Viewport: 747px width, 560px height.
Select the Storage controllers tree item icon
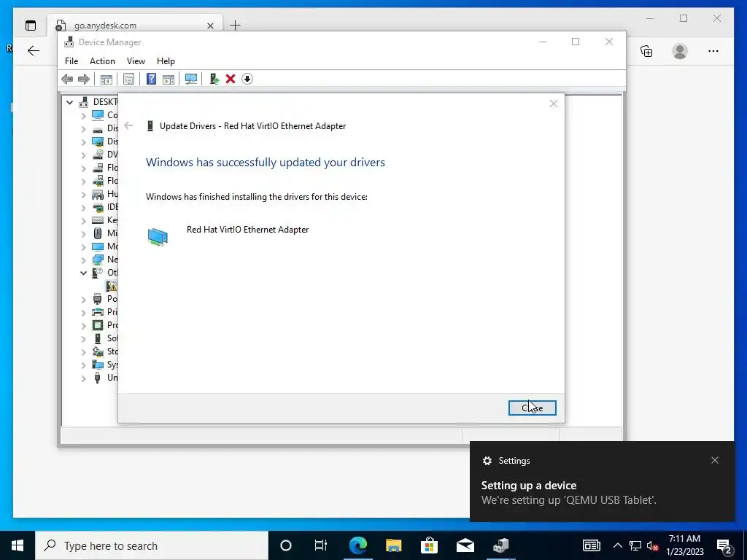98,351
